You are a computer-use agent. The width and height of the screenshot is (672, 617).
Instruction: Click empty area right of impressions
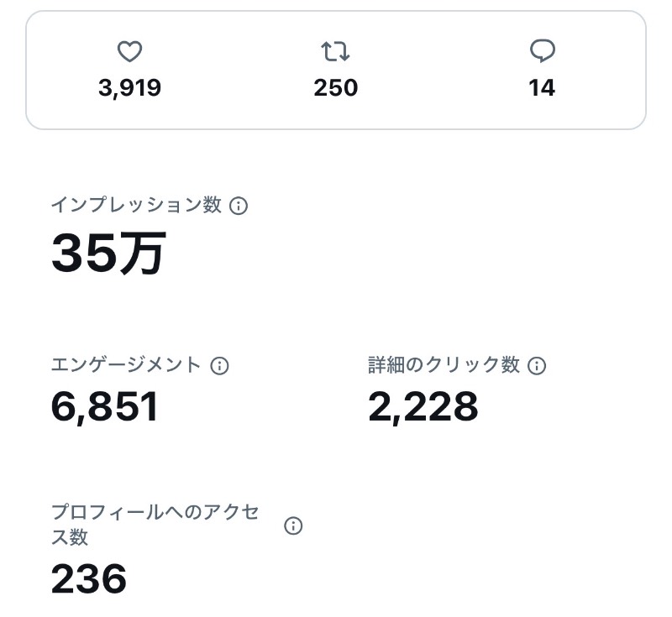[428, 253]
